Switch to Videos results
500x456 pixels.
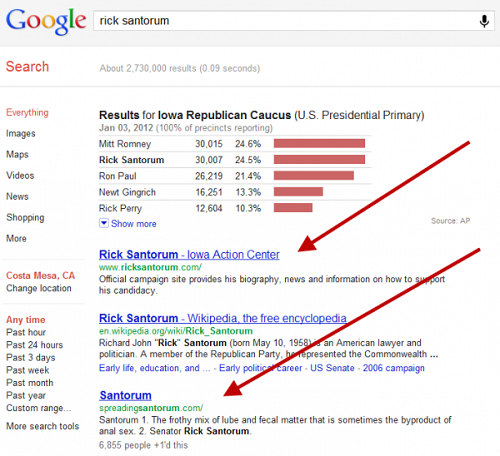pos(20,176)
